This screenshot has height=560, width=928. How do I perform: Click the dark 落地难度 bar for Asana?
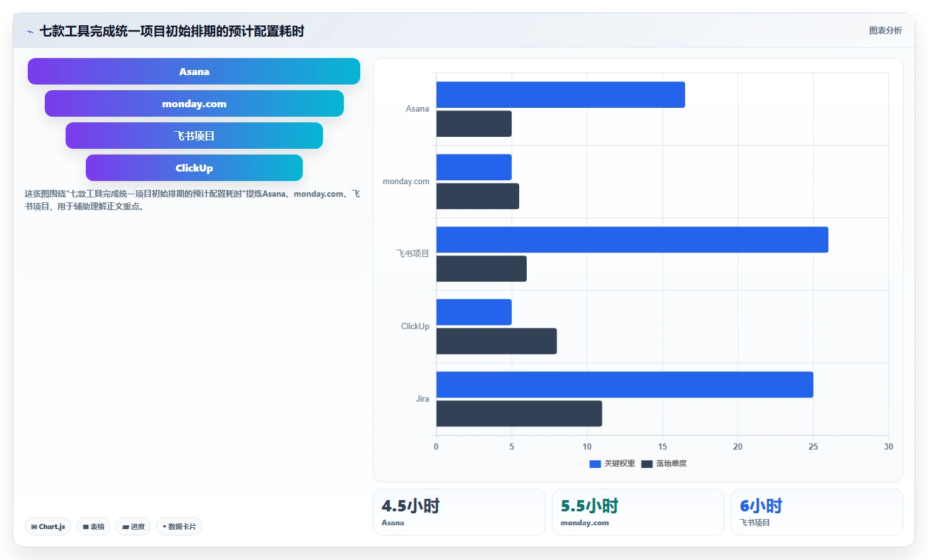coord(474,124)
